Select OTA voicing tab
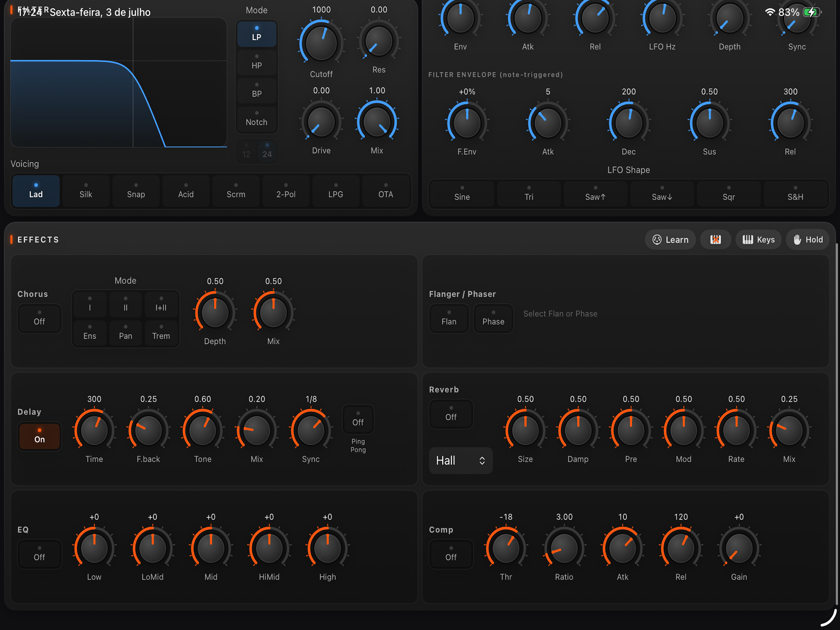The image size is (840, 630). pos(386,191)
